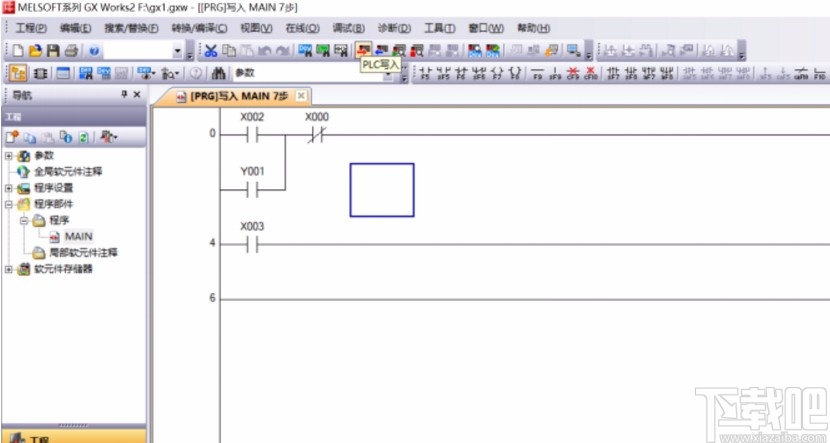Viewport: 830px width, 443px height.
Task: Open the dropdown next to the help icon
Action: 178,51
